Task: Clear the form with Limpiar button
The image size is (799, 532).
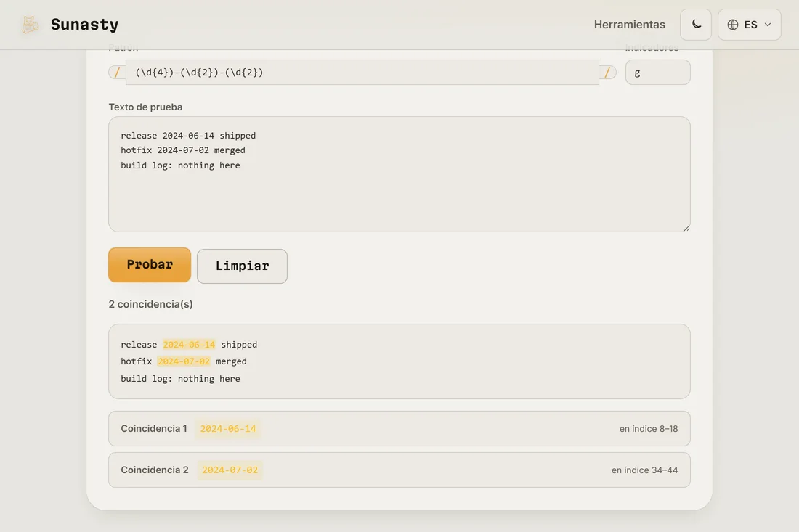Action: 242,266
